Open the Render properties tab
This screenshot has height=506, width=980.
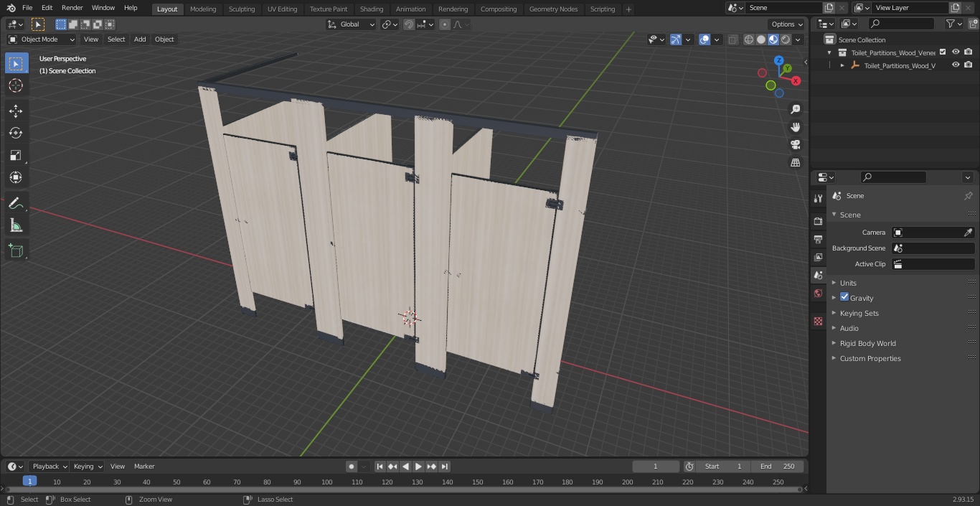point(818,221)
